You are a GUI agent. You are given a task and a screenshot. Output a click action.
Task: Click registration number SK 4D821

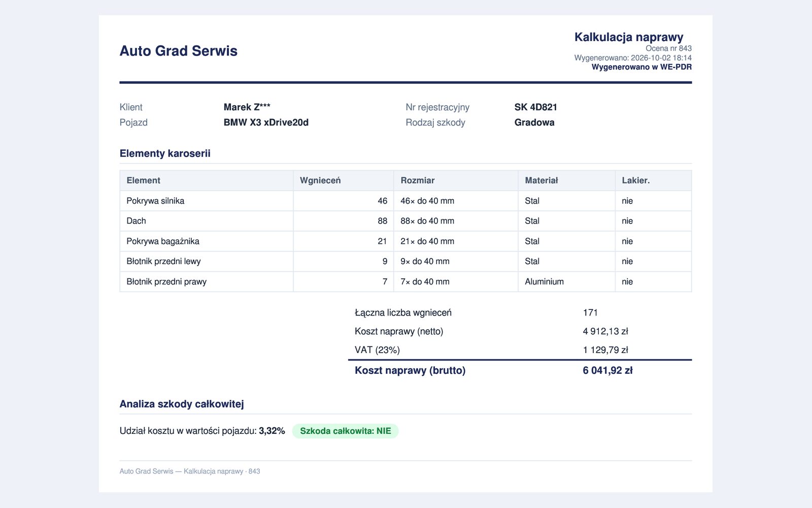click(x=536, y=107)
